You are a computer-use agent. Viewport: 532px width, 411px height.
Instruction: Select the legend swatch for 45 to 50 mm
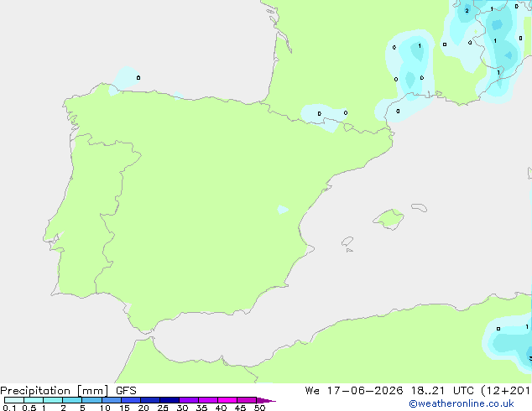pos(247,400)
